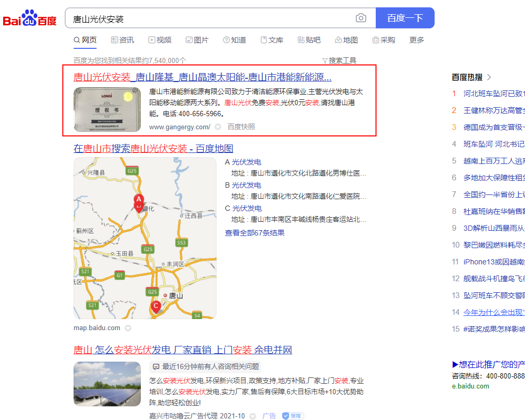525x420 pixels.
Task: Expand the 百度热搜 chevron arrow
Action: (x=489, y=77)
